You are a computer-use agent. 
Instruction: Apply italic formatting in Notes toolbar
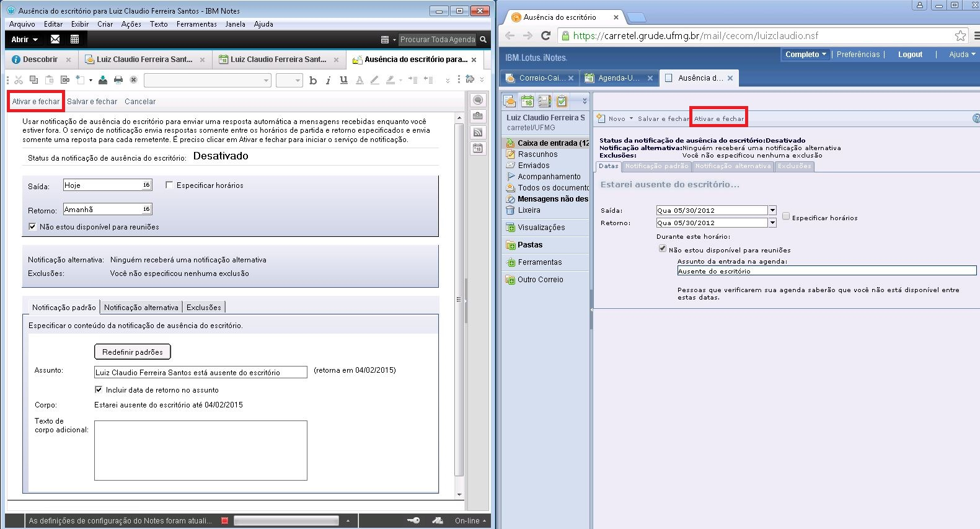click(x=328, y=80)
